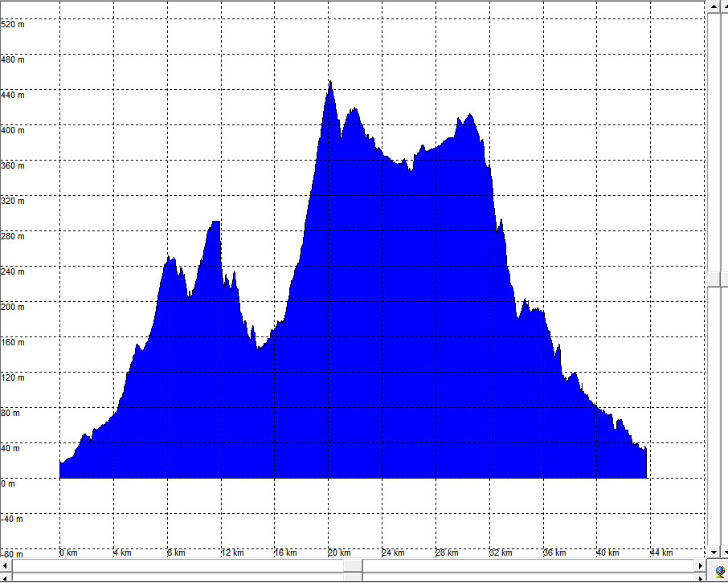The width and height of the screenshot is (728, 583).
Task: Select the "-40 m" elevation axis label
Action: click(11, 519)
